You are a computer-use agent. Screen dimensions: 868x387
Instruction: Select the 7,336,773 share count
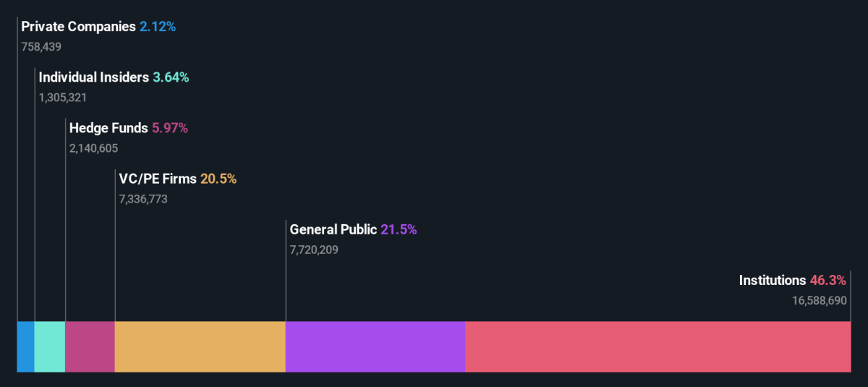tap(143, 199)
